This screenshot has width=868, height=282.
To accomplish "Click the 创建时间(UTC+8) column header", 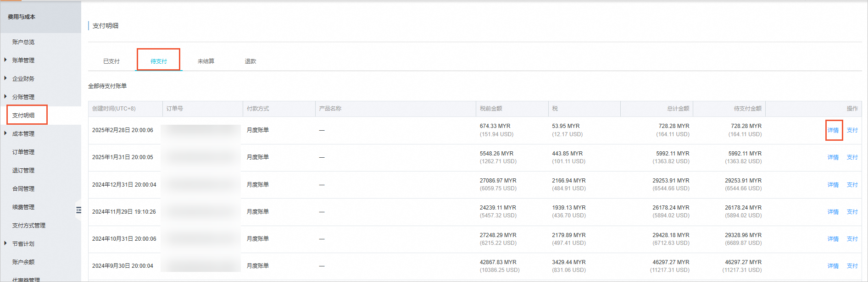I will tap(114, 109).
